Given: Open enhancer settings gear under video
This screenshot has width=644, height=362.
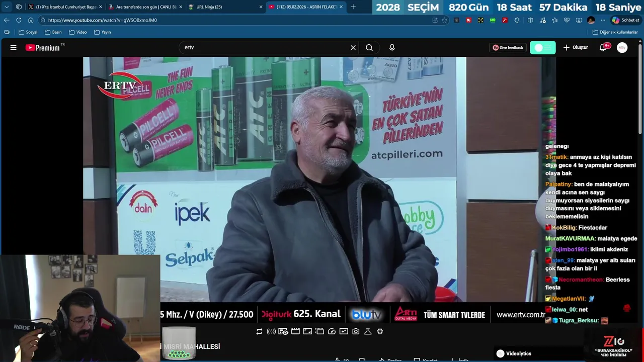Looking at the screenshot, I should (x=380, y=331).
